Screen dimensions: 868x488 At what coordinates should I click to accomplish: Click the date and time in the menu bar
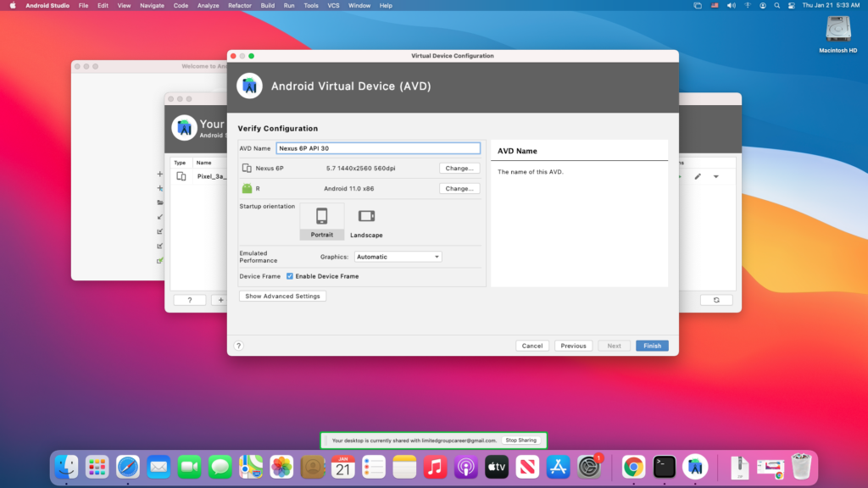coord(831,6)
